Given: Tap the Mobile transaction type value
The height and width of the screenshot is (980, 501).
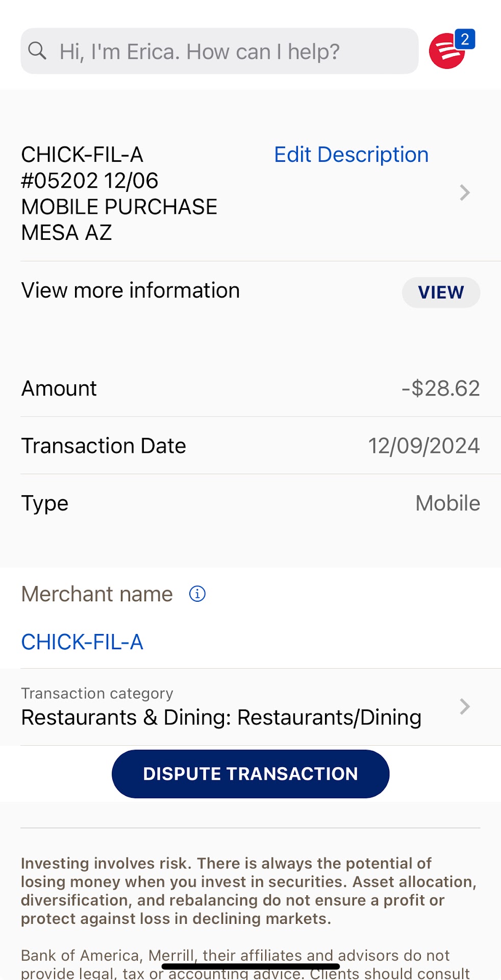Looking at the screenshot, I should [x=447, y=503].
